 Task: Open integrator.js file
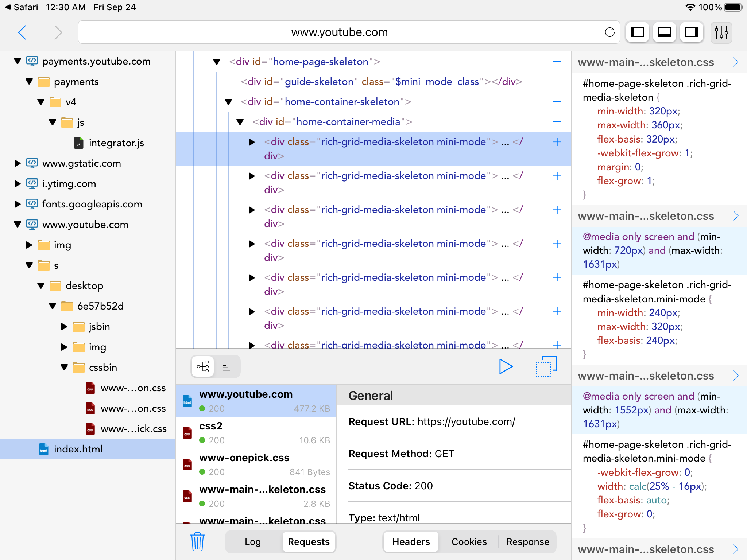116,143
